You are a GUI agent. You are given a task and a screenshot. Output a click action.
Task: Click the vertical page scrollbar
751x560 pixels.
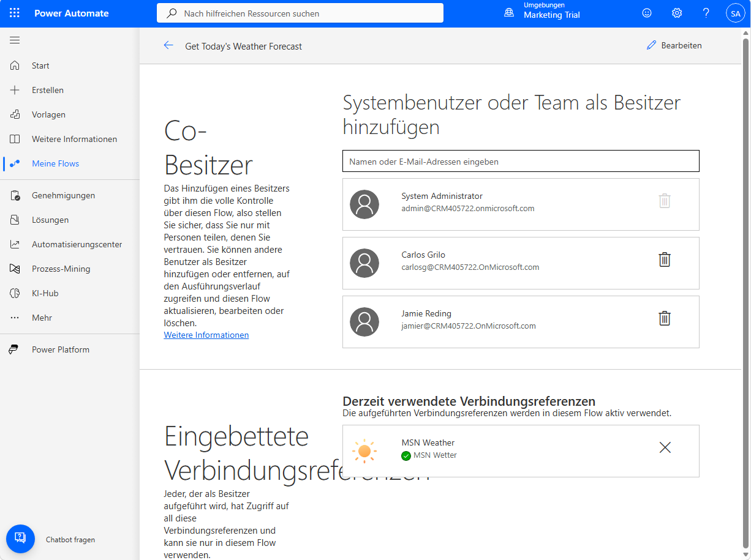tap(745, 293)
